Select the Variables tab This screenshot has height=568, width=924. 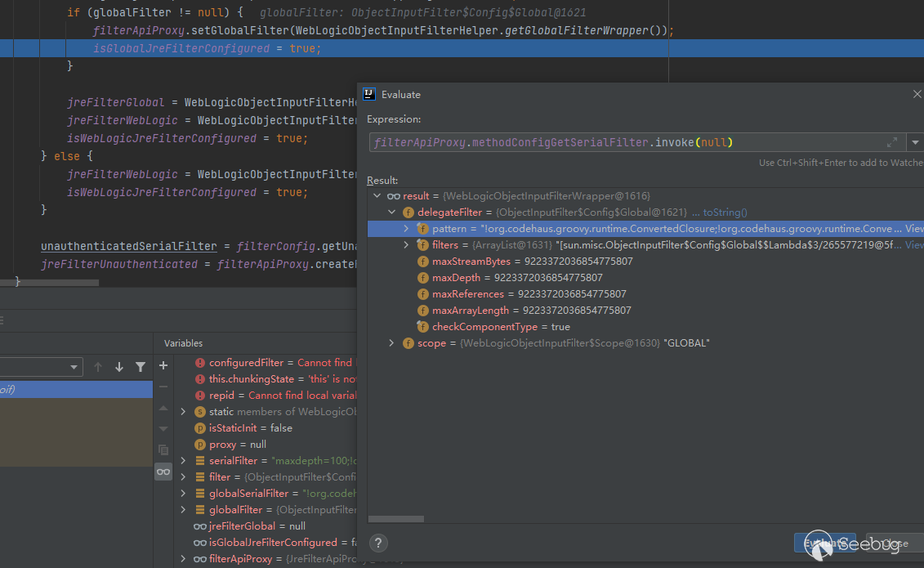tap(183, 343)
